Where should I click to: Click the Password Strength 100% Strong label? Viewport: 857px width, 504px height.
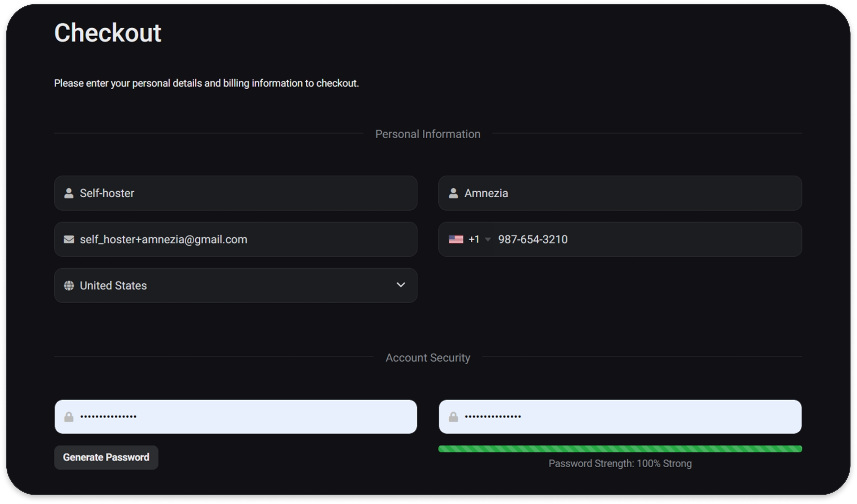coord(620,464)
